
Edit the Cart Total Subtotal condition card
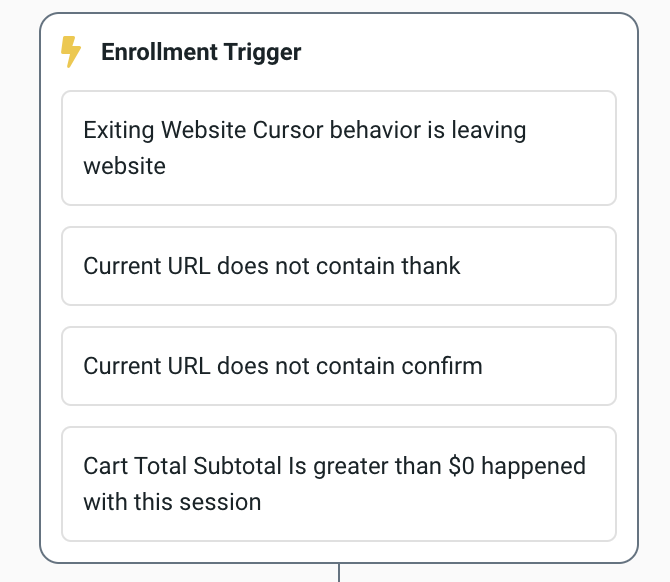[x=339, y=484]
